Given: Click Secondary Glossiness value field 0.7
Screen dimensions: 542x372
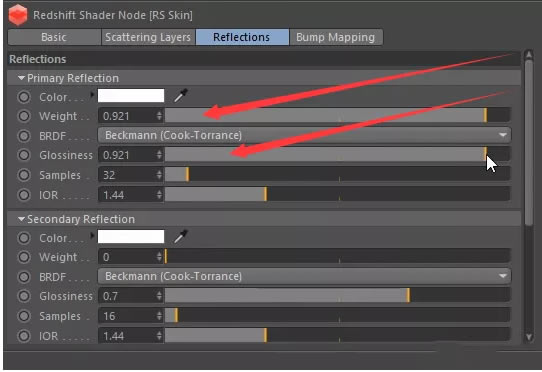Looking at the screenshot, I should tap(127, 296).
